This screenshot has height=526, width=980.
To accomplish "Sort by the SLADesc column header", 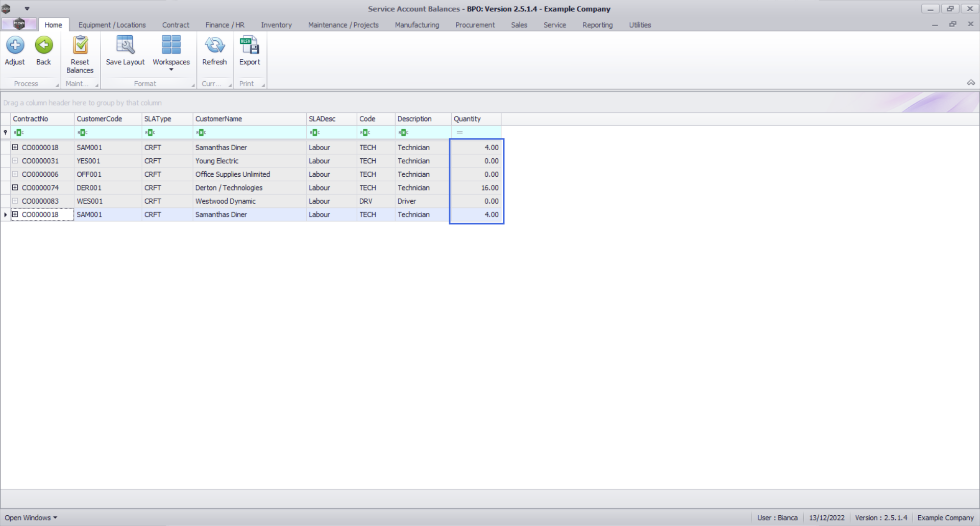I will pyautogui.click(x=331, y=119).
